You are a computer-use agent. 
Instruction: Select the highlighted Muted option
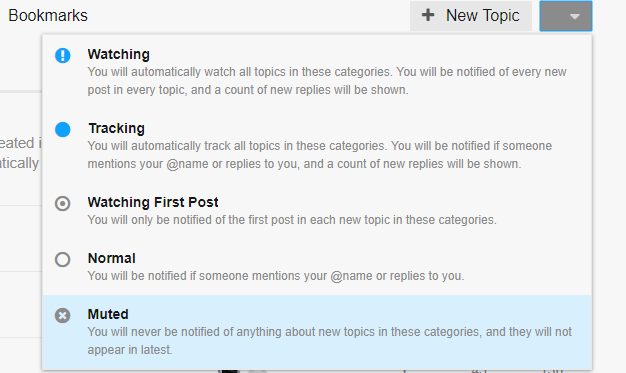(x=317, y=333)
